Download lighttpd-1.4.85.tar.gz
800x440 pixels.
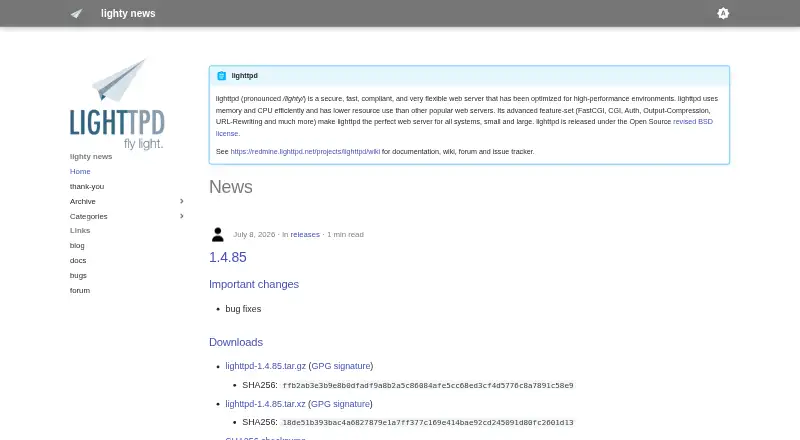coord(266,366)
